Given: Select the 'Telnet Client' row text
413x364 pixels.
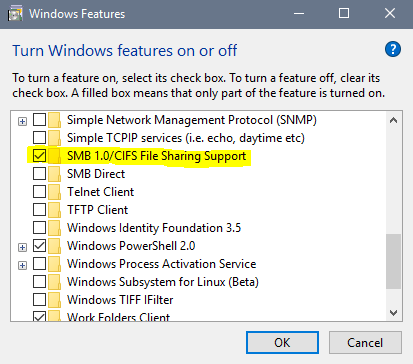Looking at the screenshot, I should pos(101,192).
